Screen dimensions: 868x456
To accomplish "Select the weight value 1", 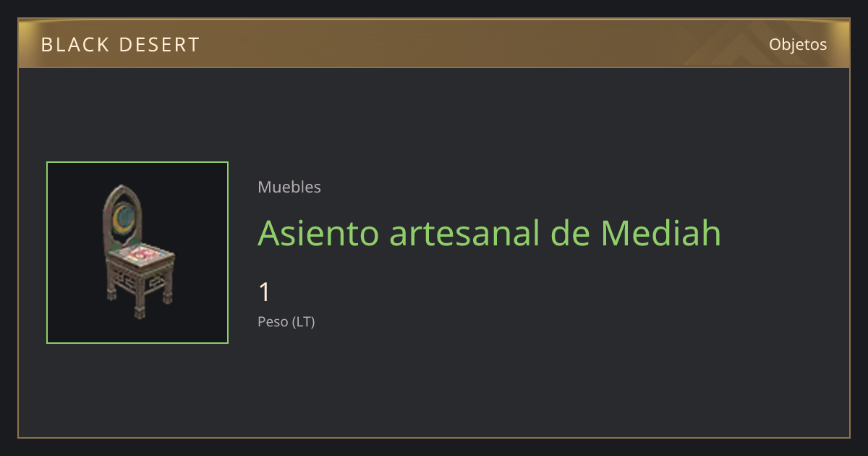I will 264,292.
